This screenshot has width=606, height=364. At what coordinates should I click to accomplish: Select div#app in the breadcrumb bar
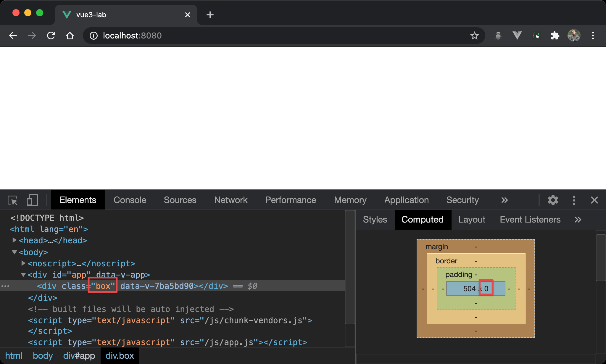[79, 356]
